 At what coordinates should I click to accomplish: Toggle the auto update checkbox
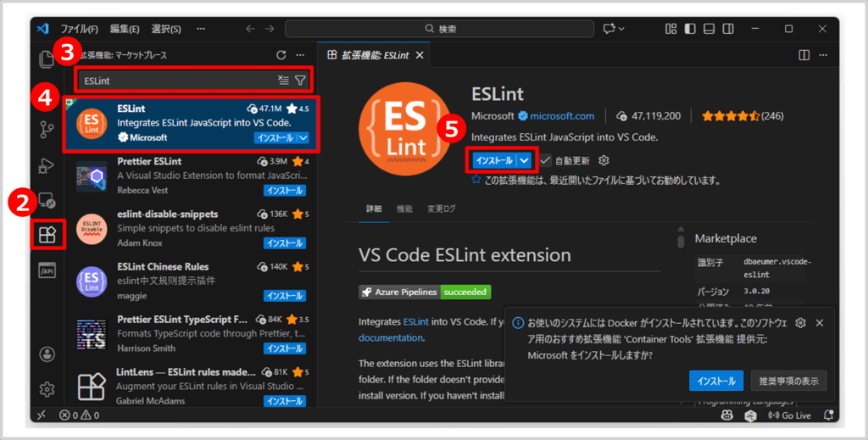point(545,160)
